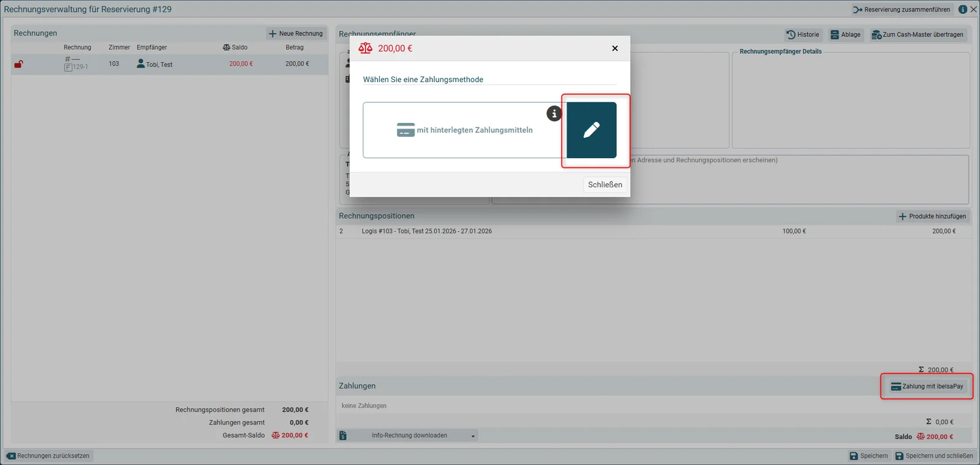Close the Rechnungsverwaltung window
Viewport: 980px width, 465px height.
coord(973,9)
